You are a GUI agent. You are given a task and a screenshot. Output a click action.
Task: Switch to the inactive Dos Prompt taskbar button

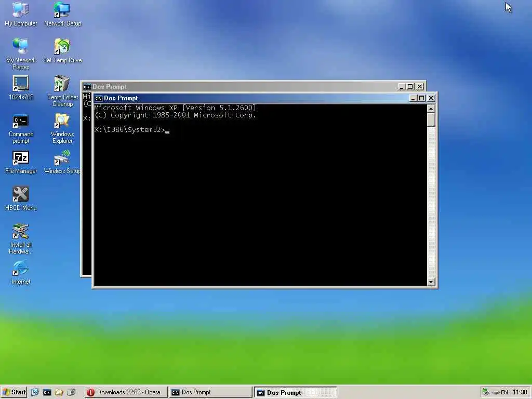point(210,392)
